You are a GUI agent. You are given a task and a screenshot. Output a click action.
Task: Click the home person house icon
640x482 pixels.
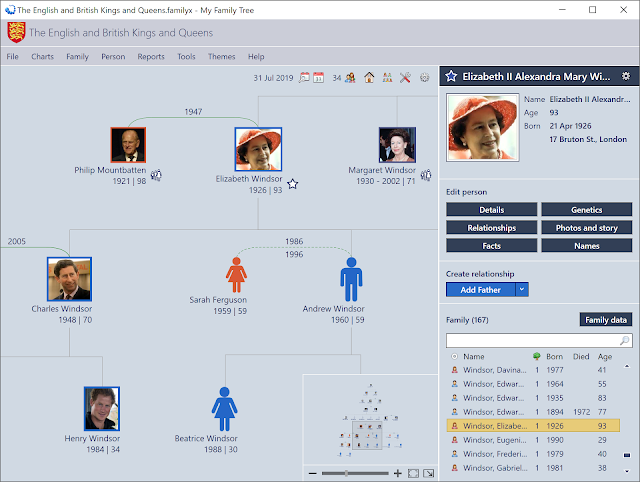click(x=369, y=78)
